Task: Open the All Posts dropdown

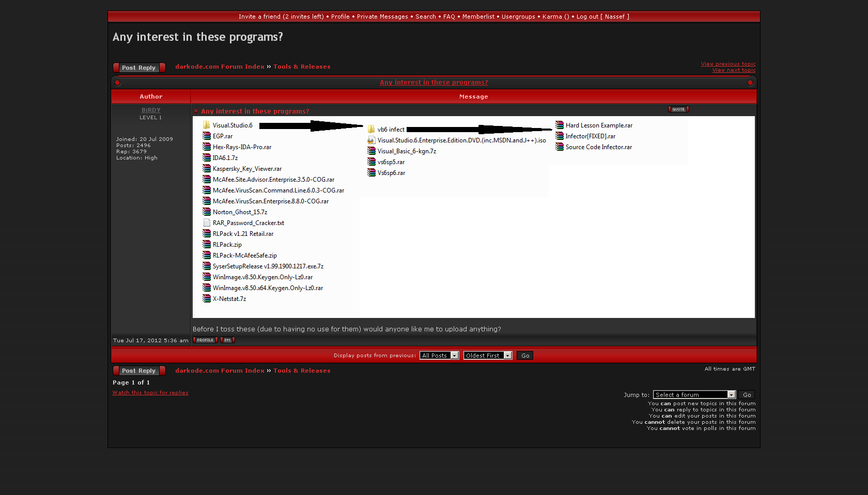Action: 439,356
